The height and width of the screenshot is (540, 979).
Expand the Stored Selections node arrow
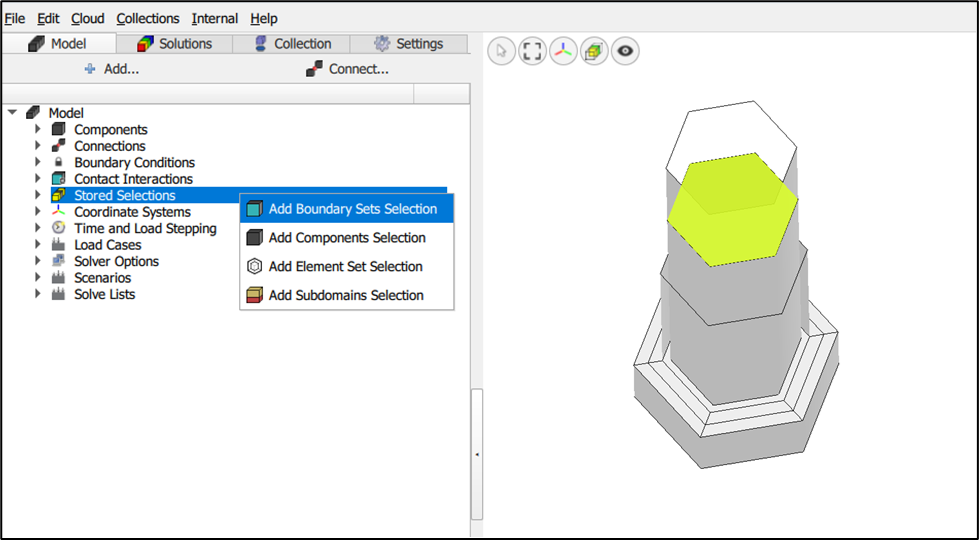click(37, 195)
